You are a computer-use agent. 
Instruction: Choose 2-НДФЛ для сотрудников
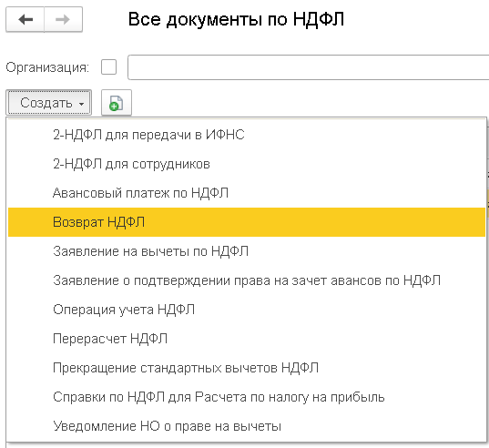247,164
